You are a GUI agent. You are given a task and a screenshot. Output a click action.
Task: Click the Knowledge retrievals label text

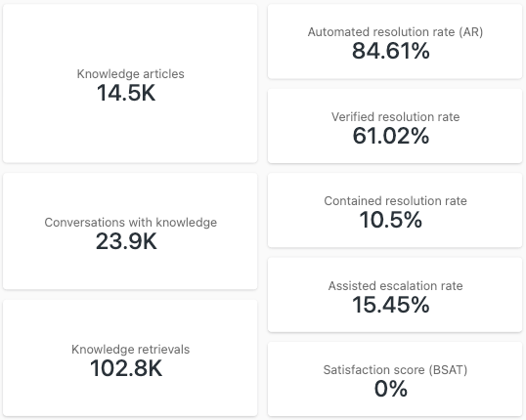130,350
